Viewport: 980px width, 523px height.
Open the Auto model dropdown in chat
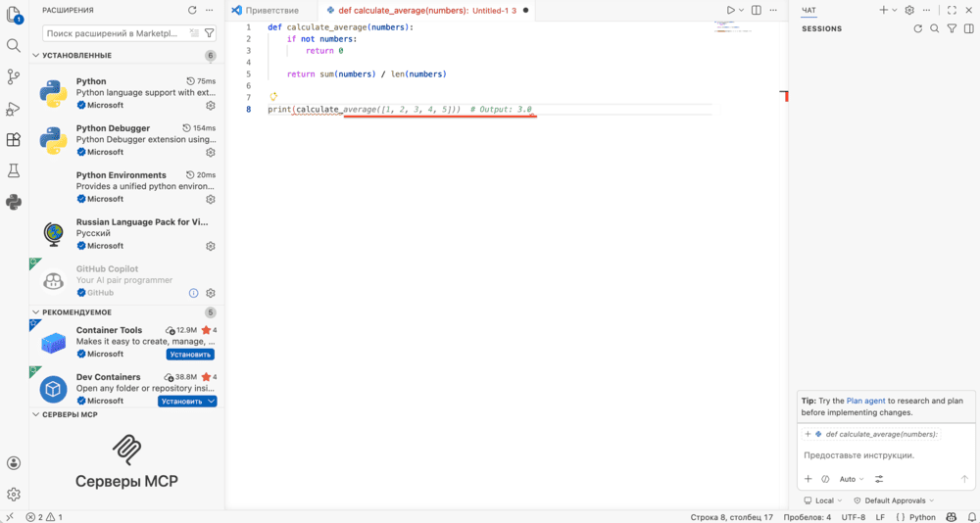852,479
